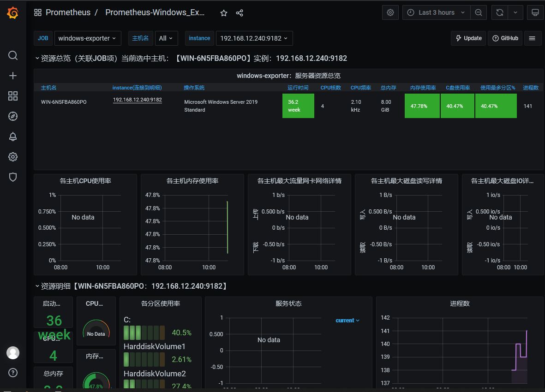Image resolution: width=545 pixels, height=392 pixels.
Task: Open the Last 3 hours time picker
Action: tap(437, 12)
